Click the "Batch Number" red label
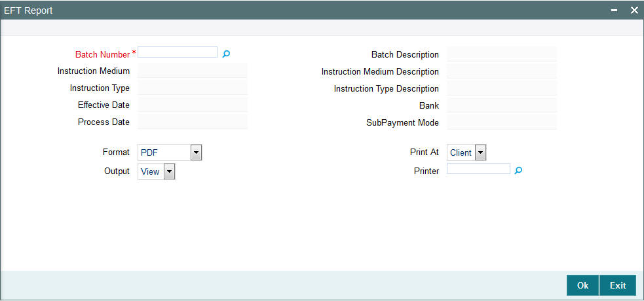 [103, 54]
